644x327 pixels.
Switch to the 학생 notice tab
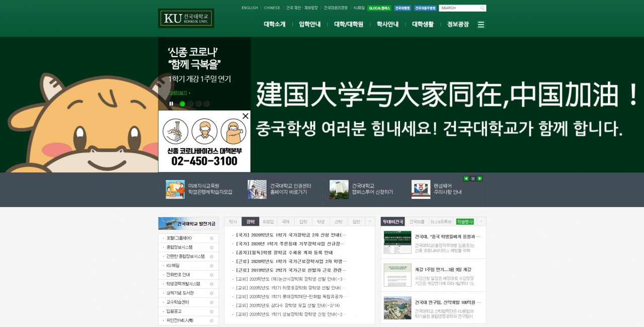coord(321,222)
